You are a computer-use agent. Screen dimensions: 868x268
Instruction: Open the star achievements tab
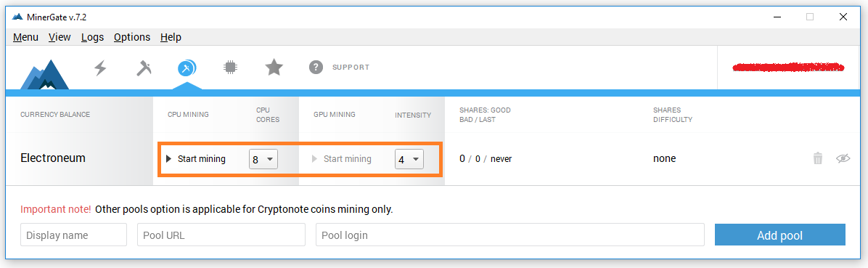coord(274,68)
